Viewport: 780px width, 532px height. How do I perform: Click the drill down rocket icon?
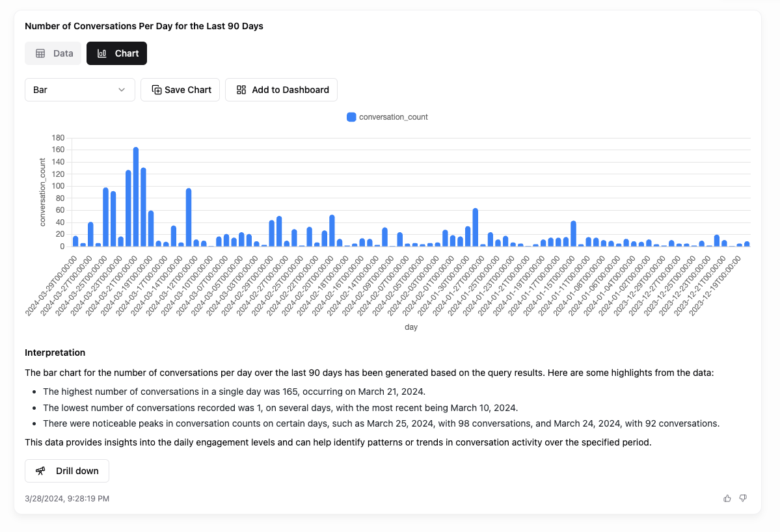point(40,470)
